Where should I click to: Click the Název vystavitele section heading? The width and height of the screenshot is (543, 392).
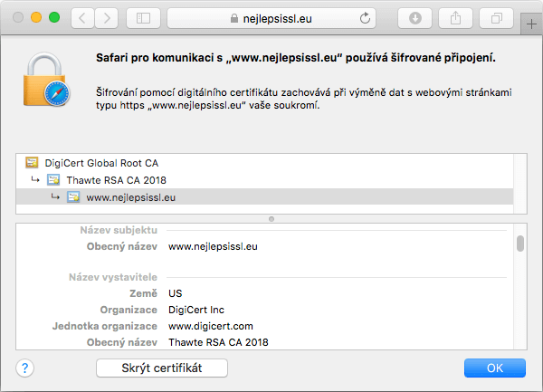[113, 277]
